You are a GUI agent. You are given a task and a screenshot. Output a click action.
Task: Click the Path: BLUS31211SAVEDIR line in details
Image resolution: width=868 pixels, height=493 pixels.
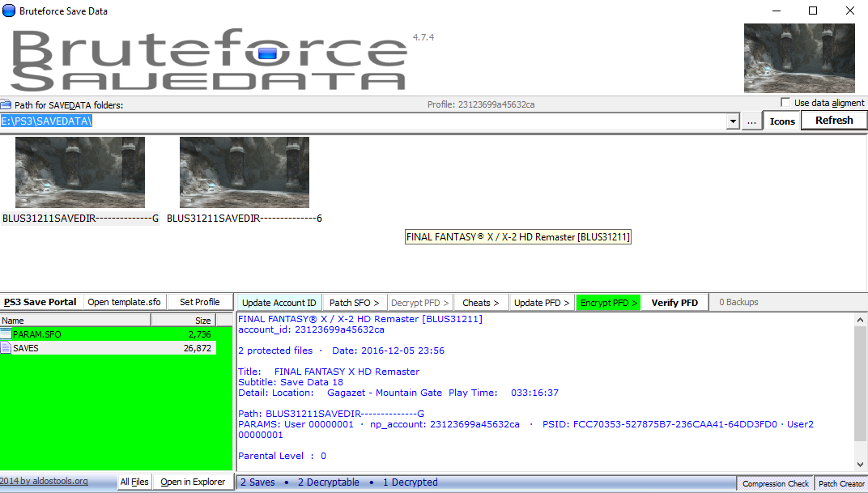(x=331, y=414)
